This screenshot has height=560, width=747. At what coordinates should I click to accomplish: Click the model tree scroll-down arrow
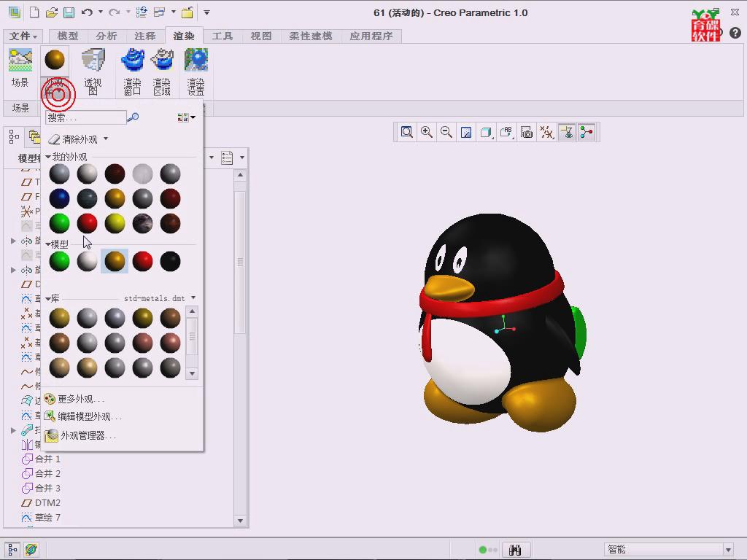point(241,521)
